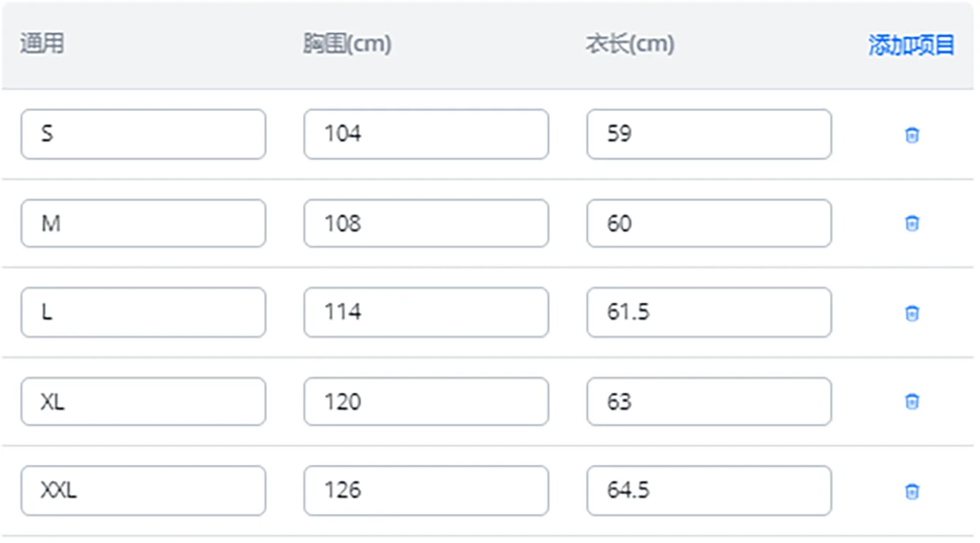
Task: Select the size field containing L
Action: (x=143, y=313)
